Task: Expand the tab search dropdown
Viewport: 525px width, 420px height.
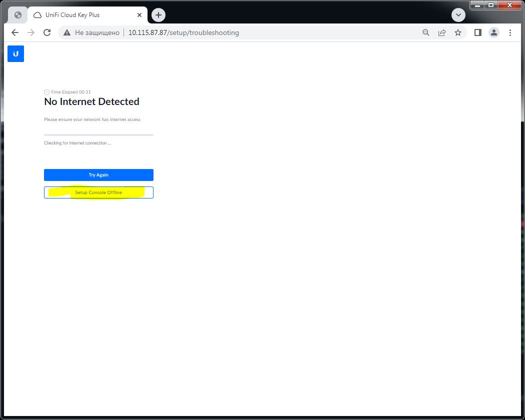Action: tap(458, 15)
